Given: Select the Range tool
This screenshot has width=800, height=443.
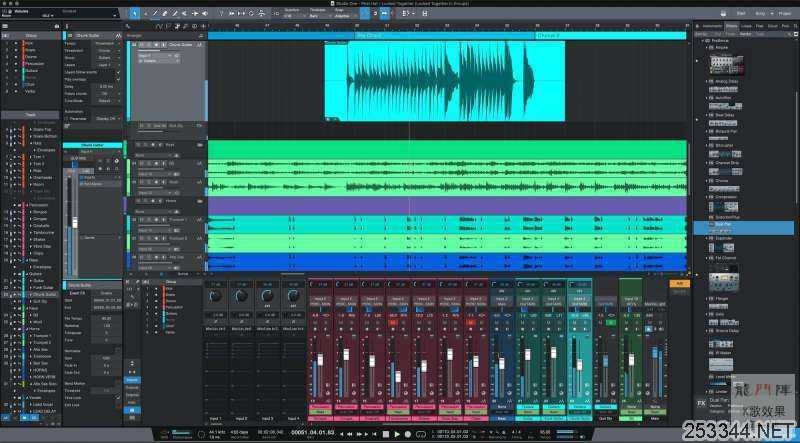Looking at the screenshot, I should (x=145, y=13).
